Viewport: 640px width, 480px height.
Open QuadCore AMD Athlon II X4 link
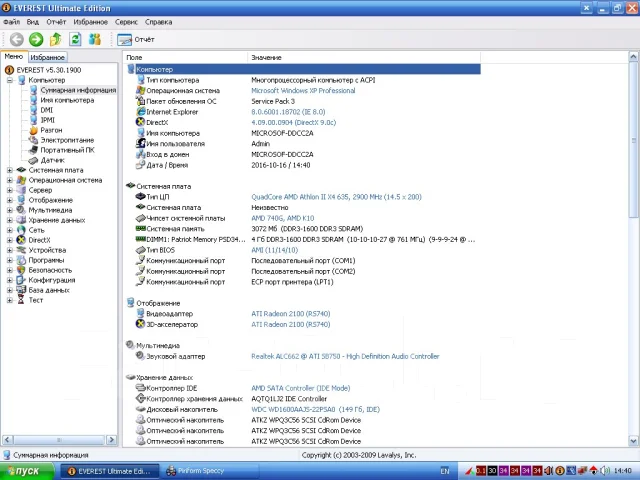point(336,197)
